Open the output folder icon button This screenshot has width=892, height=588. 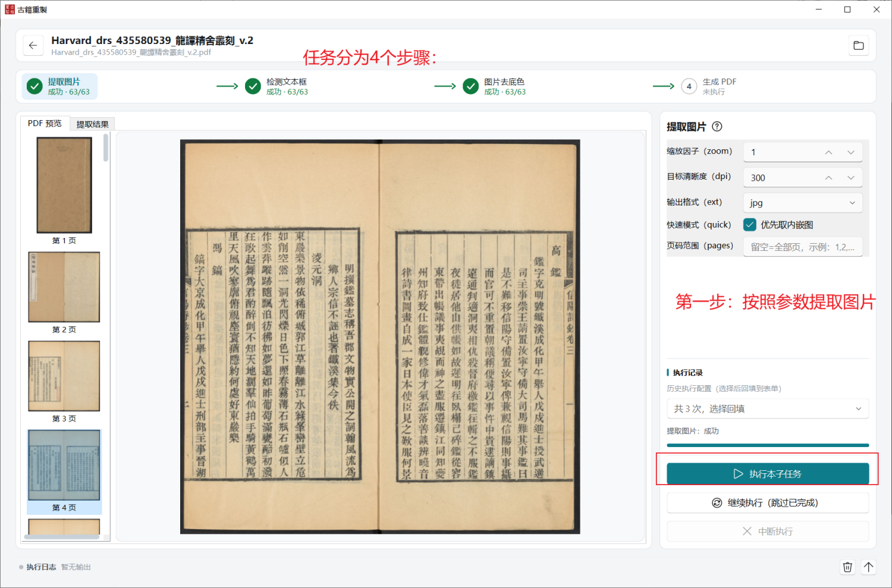tap(859, 46)
